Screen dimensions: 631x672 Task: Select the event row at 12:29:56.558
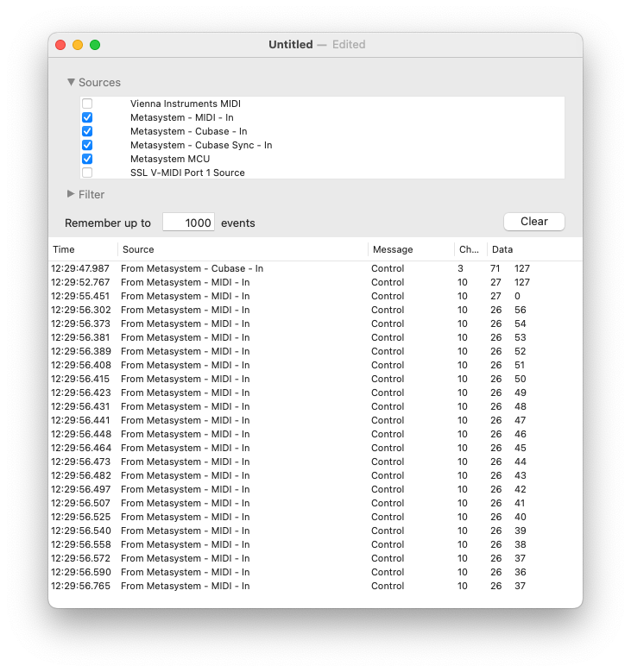pyautogui.click(x=315, y=544)
